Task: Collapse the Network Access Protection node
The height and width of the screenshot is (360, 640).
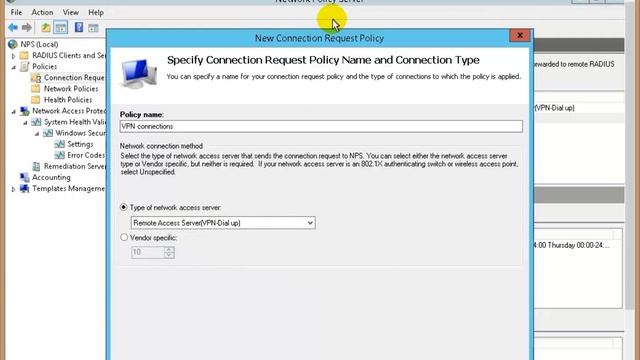Action: [x=13, y=111]
